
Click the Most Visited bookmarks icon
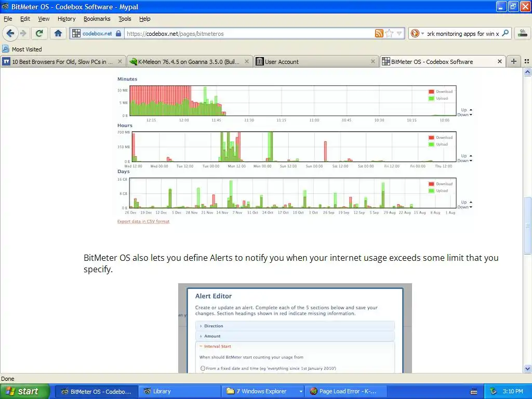tap(5, 49)
